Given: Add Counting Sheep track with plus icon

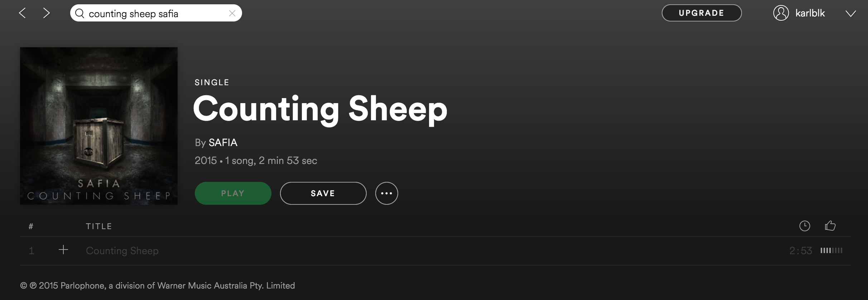Looking at the screenshot, I should click(x=63, y=250).
